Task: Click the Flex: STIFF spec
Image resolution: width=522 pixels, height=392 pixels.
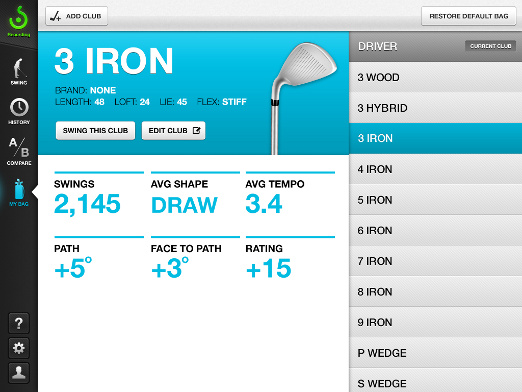Action: [x=222, y=102]
